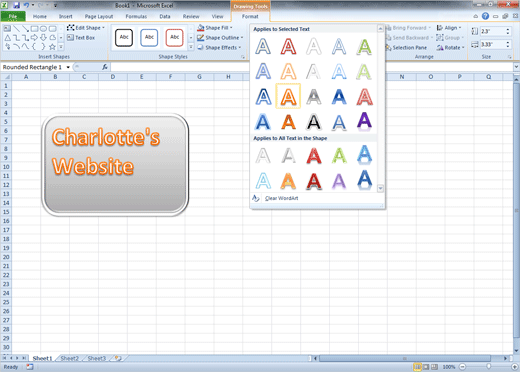This screenshot has height=372, width=520.
Task: Select the orange gradient WordArt style highlighted
Action: tap(288, 96)
